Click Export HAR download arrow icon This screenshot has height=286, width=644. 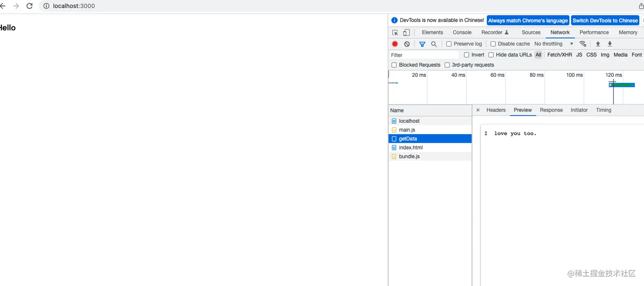point(610,44)
